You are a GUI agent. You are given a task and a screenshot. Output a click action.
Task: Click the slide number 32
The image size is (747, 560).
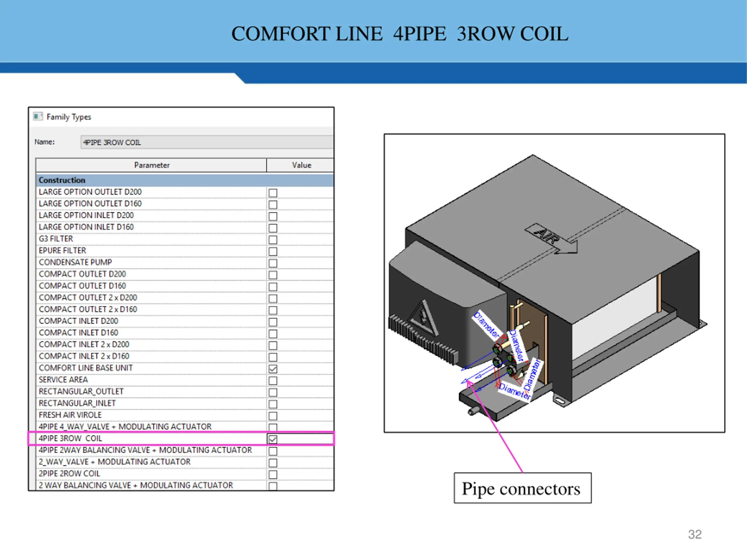[x=695, y=534]
